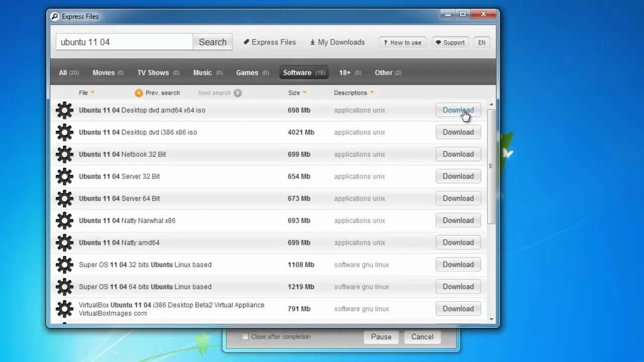Download Ubuntu 11 04 Desktop dvd amd64 iso
The height and width of the screenshot is (362, 644).
(x=458, y=110)
